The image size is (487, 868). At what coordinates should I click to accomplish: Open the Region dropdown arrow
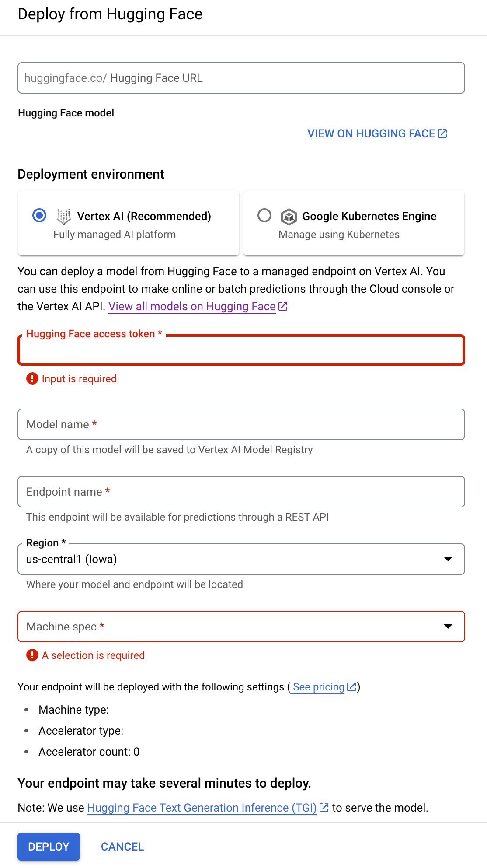pyautogui.click(x=448, y=559)
